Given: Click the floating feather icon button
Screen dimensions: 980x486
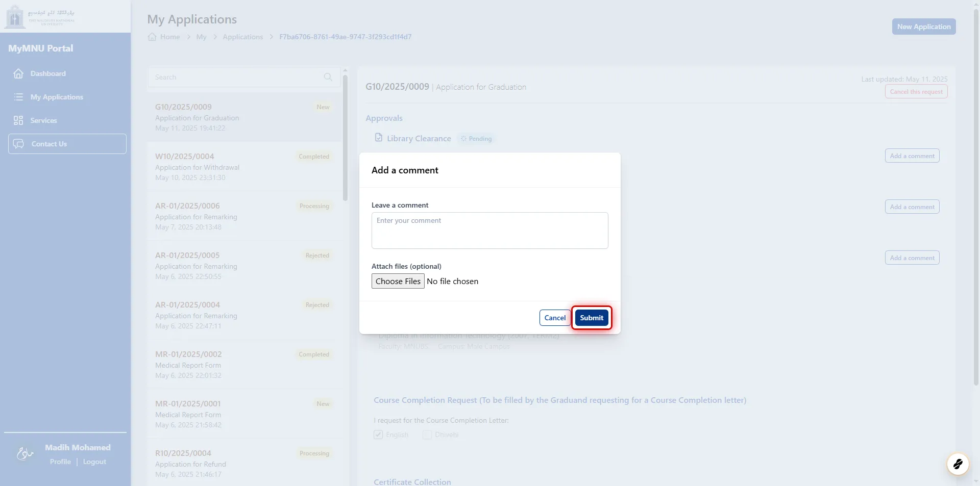Looking at the screenshot, I should (x=958, y=464).
